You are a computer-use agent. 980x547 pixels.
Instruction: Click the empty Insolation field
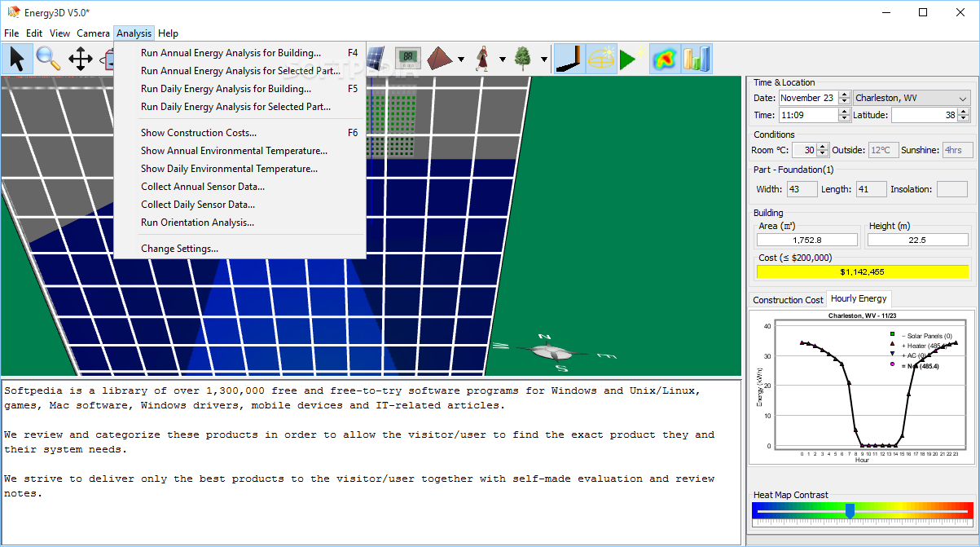952,189
